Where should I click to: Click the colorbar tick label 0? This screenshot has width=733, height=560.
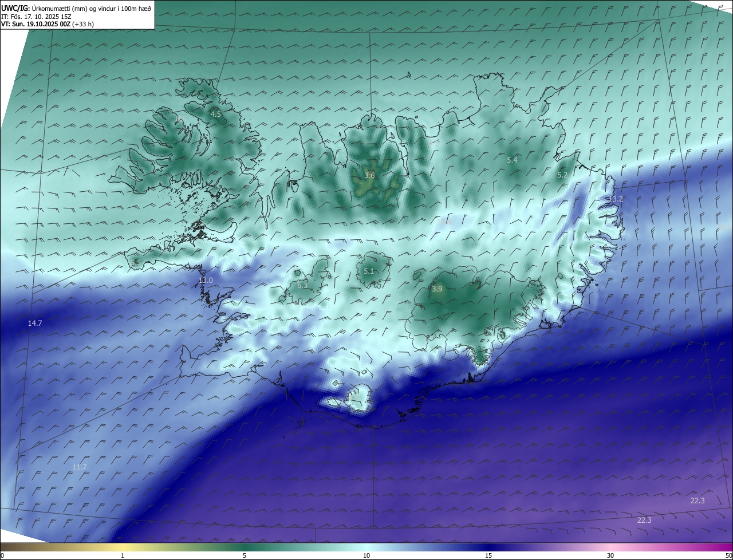(2, 555)
